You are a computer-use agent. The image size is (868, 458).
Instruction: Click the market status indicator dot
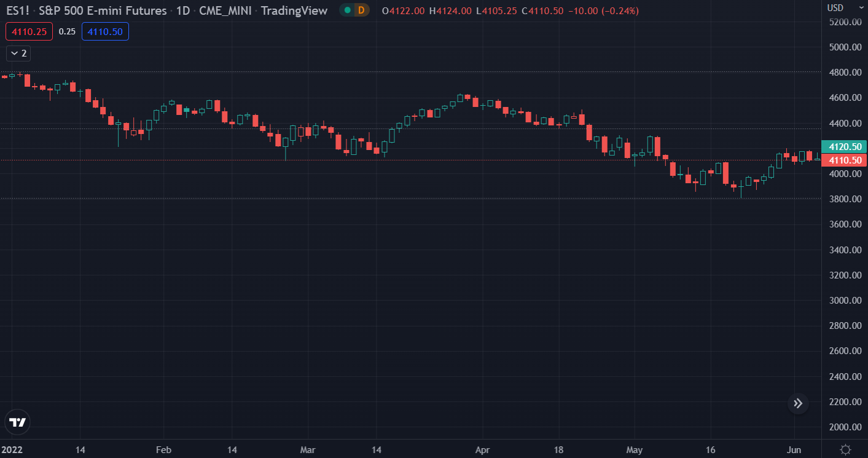tap(347, 10)
